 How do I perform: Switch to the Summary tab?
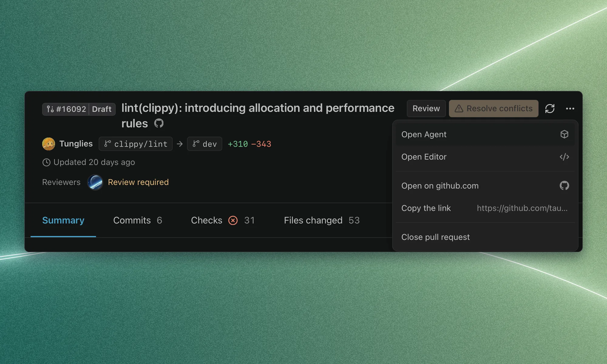(63, 220)
